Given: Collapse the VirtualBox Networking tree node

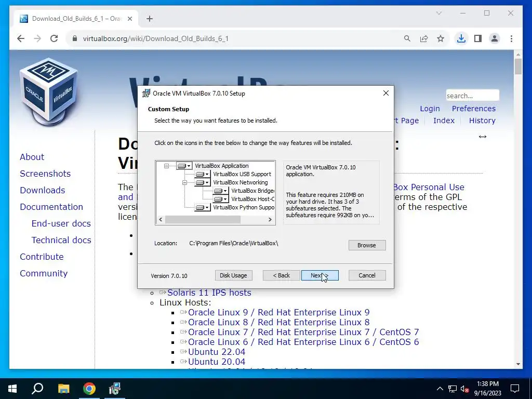Looking at the screenshot, I should (184, 182).
